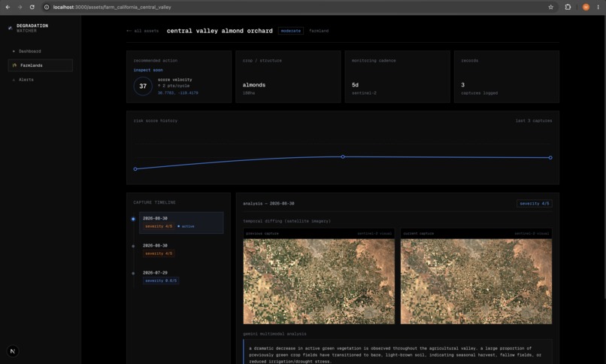Viewport: 606px width, 364px height.
Task: Click the severity 0.6/5 badge
Action: [x=161, y=281]
